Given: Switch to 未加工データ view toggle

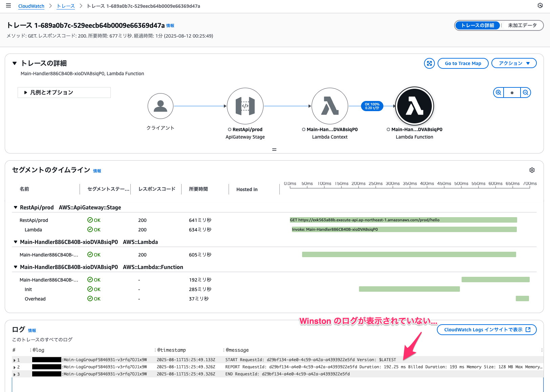Looking at the screenshot, I should (x=522, y=25).
